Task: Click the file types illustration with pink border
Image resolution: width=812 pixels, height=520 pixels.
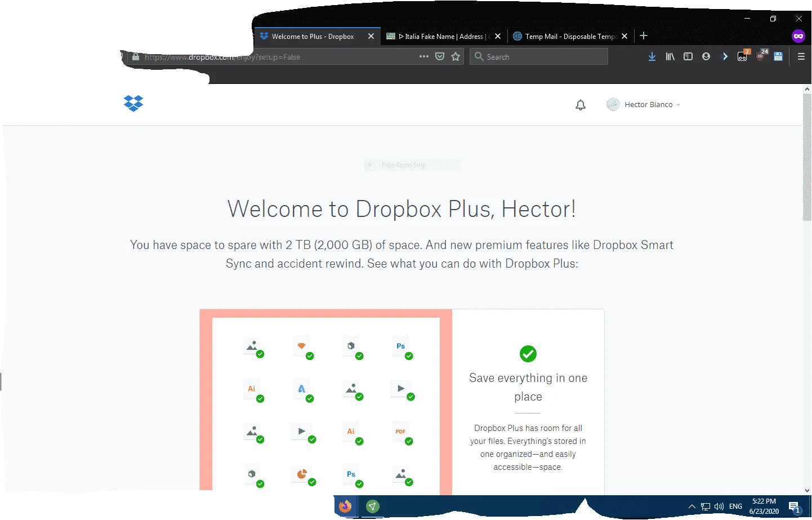Action: (326, 402)
